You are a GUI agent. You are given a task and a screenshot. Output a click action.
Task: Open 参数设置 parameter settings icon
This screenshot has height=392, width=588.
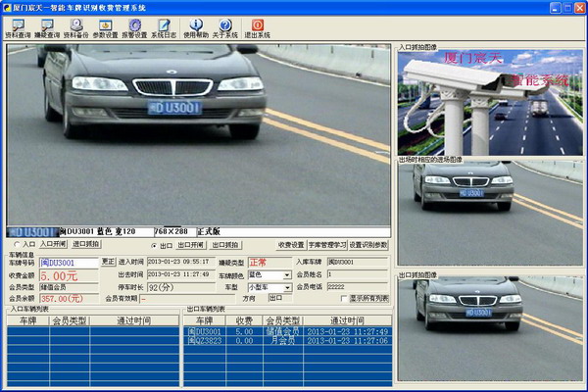[105, 25]
